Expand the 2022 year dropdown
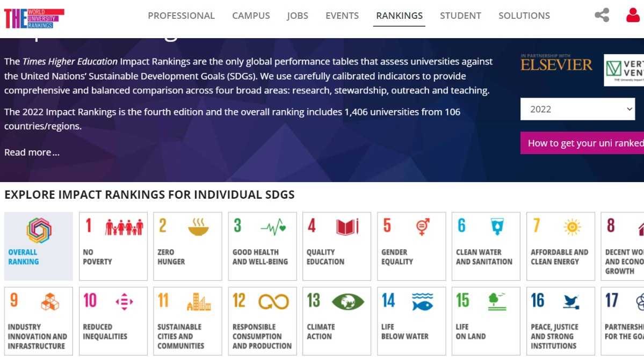Viewport: 644px width, 362px height. coord(577,109)
